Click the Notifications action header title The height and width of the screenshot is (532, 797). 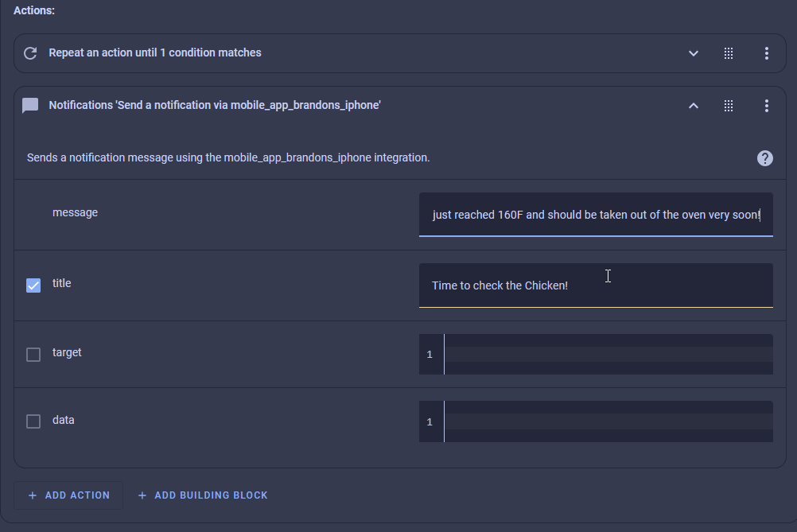215,105
